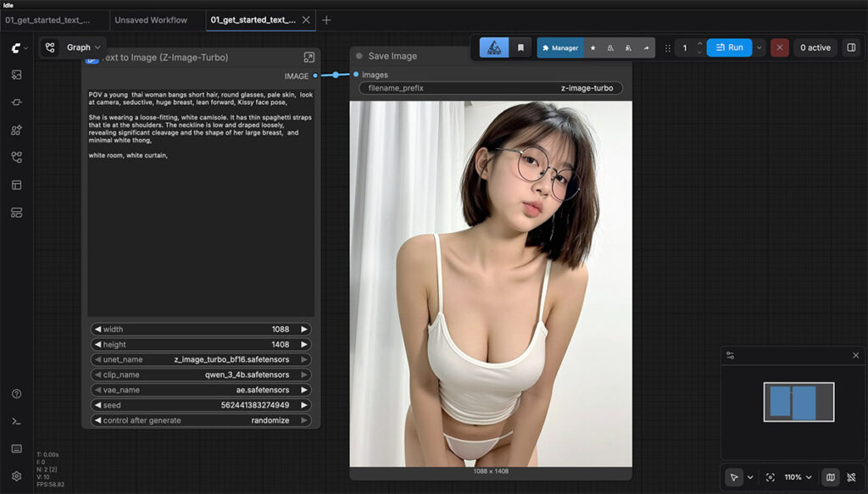
Task: Open settings gear in the sidebar
Action: point(17,476)
